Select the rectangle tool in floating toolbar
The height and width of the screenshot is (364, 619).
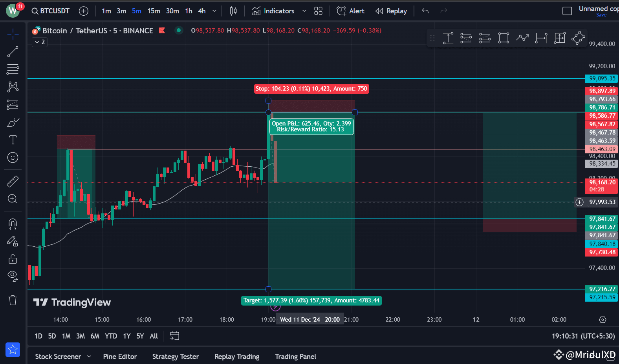pos(504,38)
